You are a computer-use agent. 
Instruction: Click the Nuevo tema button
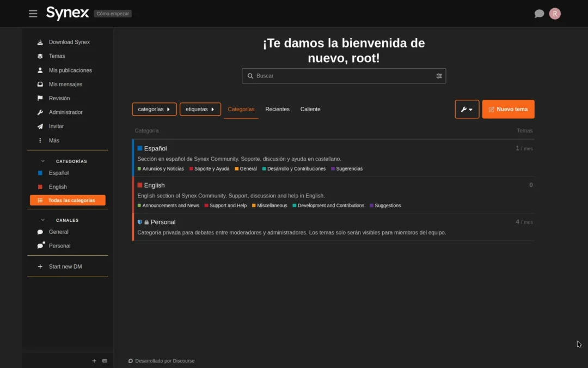click(508, 109)
